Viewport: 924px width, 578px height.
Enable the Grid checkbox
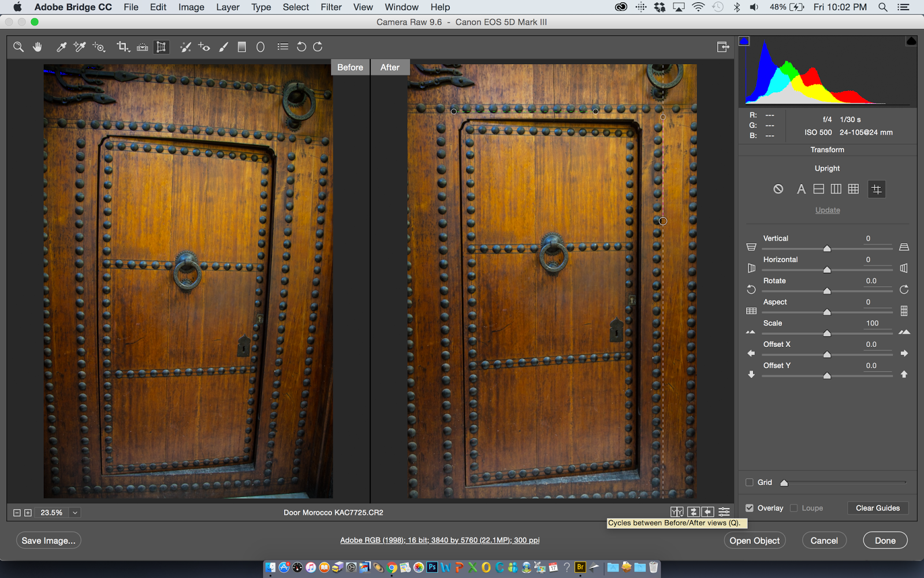pyautogui.click(x=750, y=482)
